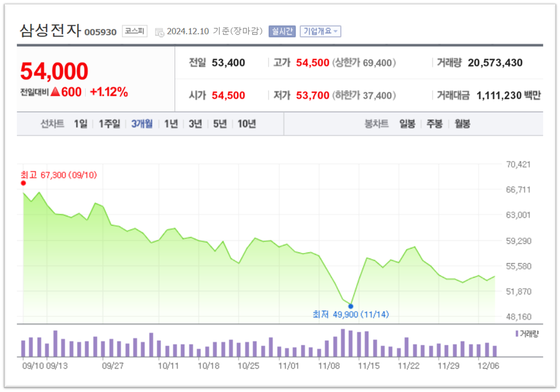Click the 실시간 real-time button
The image size is (560, 392).
[x=282, y=31]
